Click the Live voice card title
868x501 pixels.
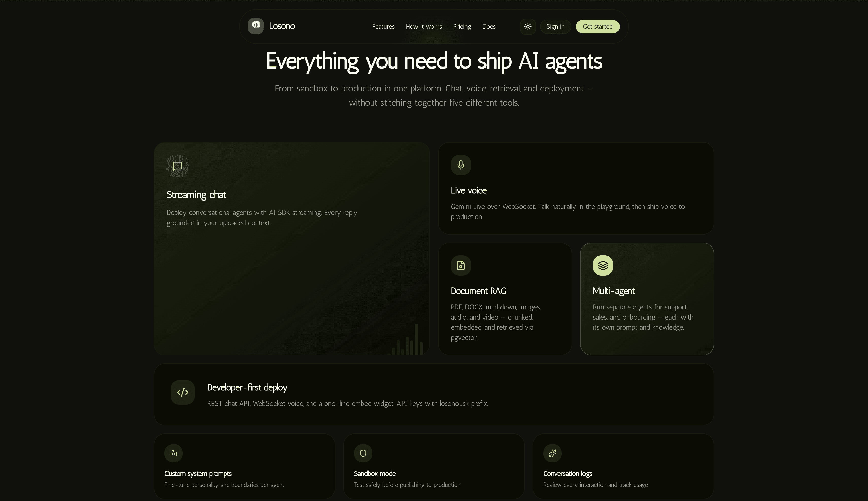click(x=469, y=190)
